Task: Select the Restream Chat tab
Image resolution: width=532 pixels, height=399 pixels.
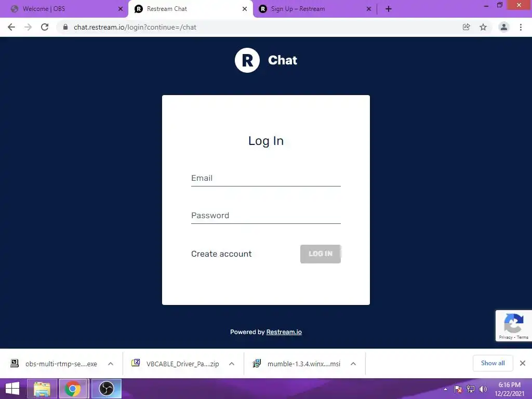Action: (190, 9)
